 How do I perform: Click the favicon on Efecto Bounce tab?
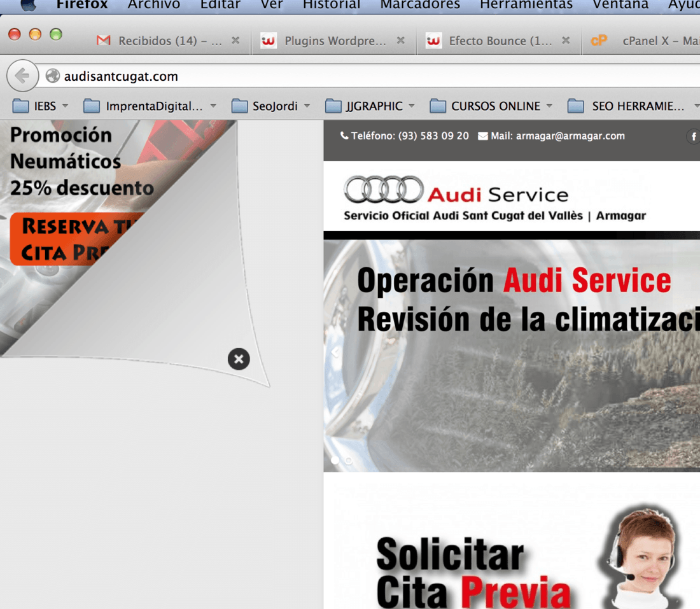tap(433, 41)
